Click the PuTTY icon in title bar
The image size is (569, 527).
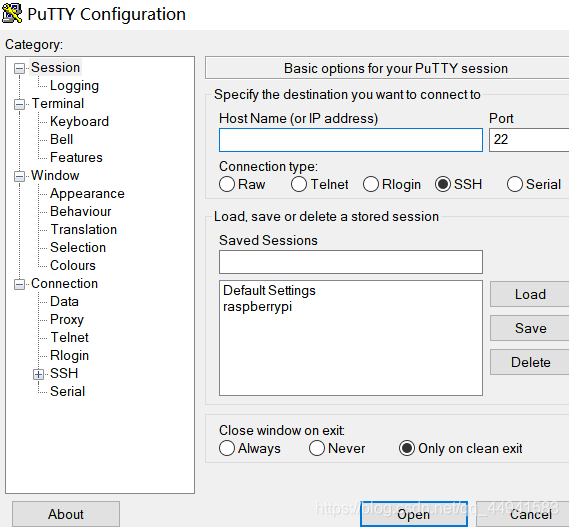pos(12,13)
